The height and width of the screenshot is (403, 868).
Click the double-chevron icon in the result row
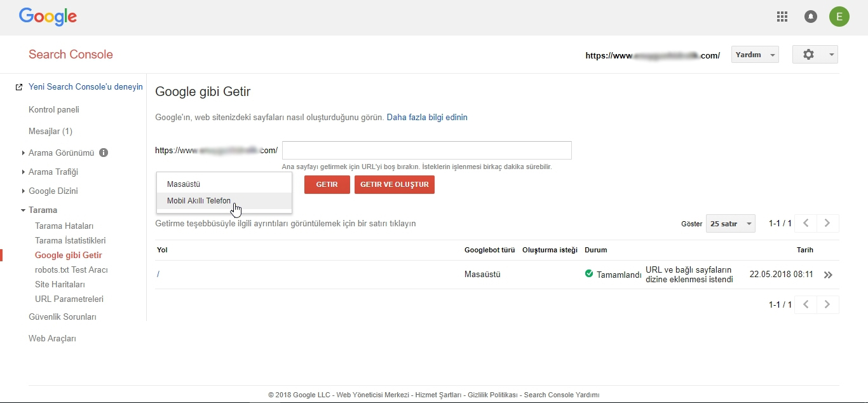[x=828, y=275]
